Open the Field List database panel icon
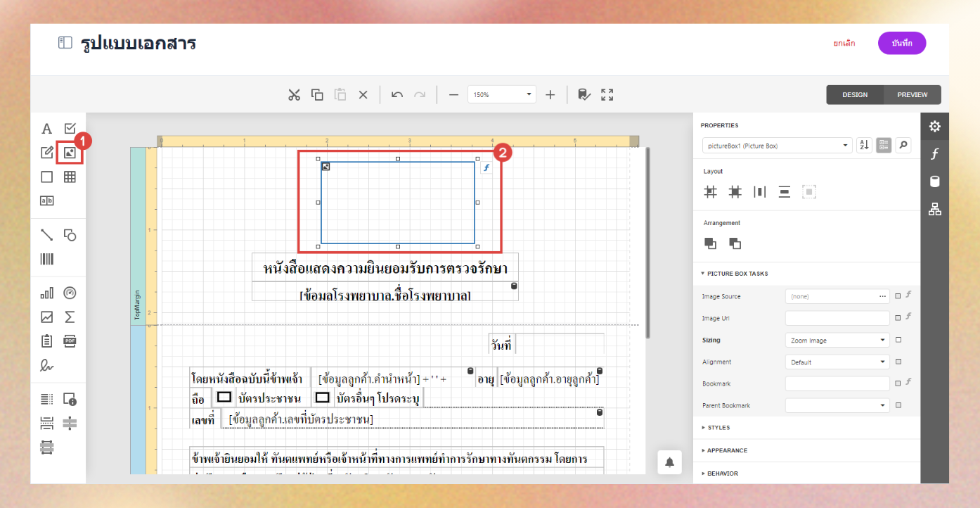 point(934,182)
